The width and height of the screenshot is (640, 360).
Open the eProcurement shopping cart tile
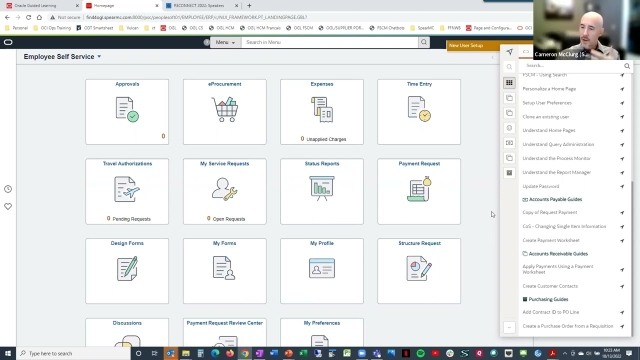coord(224,111)
